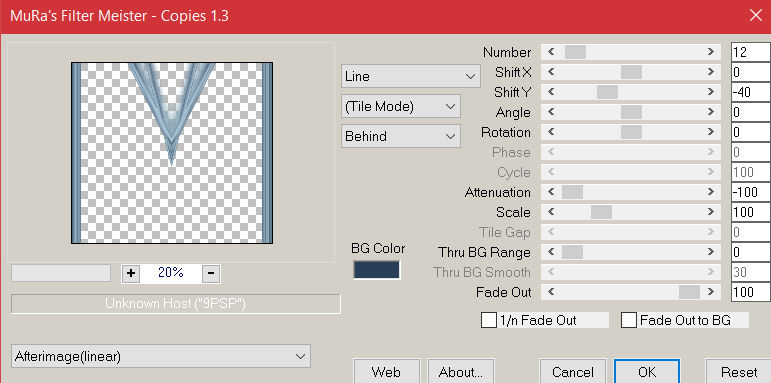Click the OK button

(647, 372)
